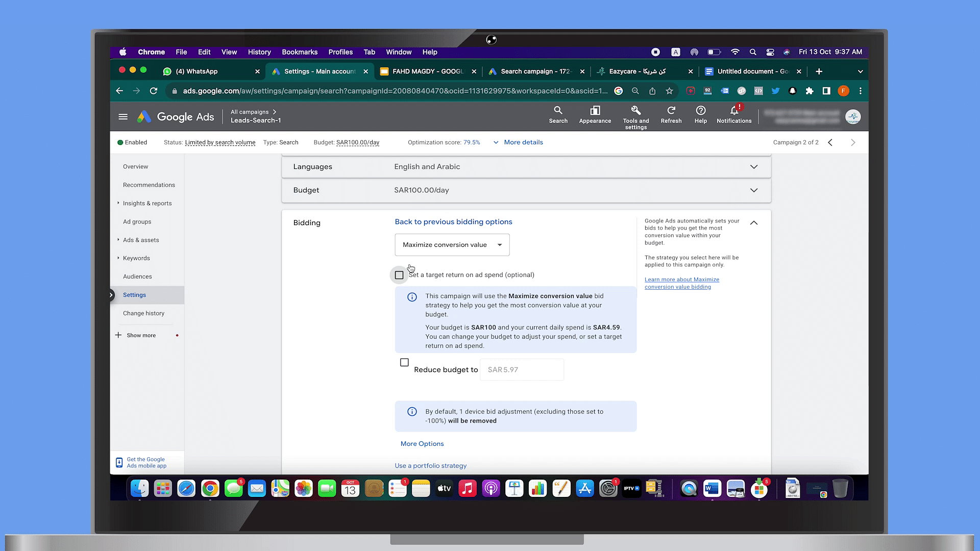Click the browser back arrow
The height and width of the screenshot is (551, 980).
[x=119, y=91]
